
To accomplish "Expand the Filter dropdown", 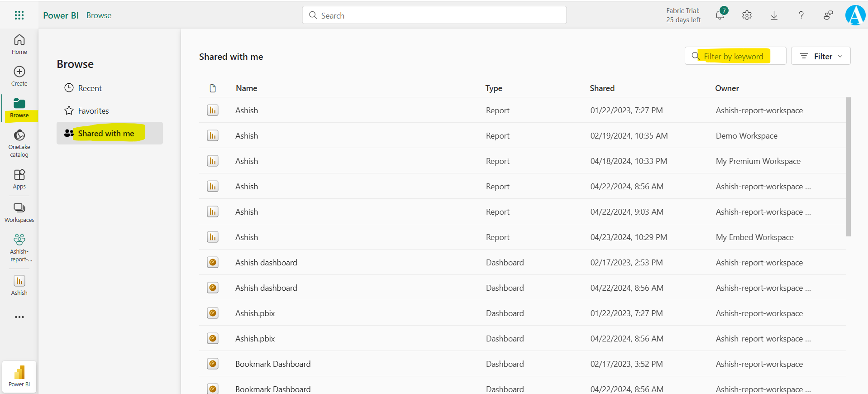I will tap(820, 56).
